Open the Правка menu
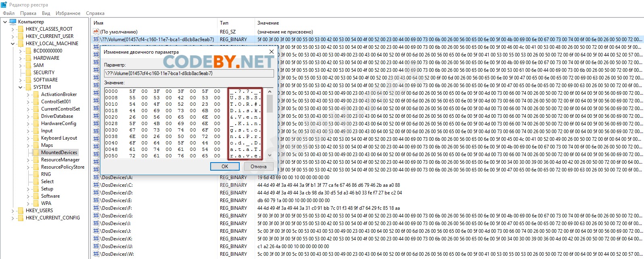 [x=28, y=13]
